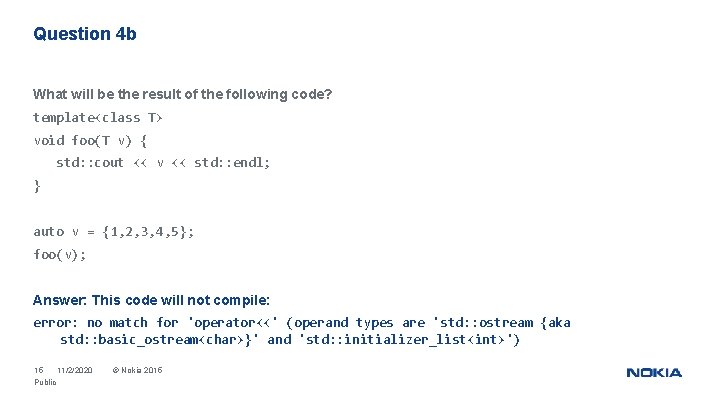
Task: Click the Question 4b slide title
Action: click(84, 34)
